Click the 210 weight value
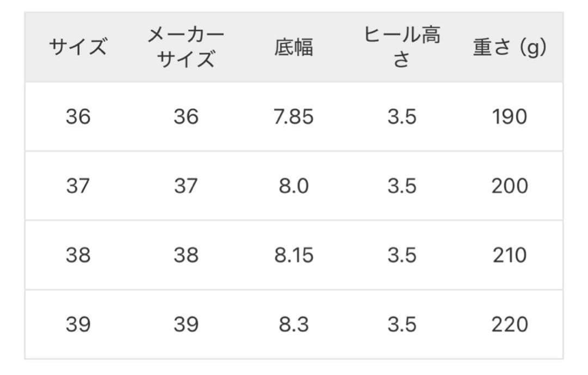588x375 pixels. pyautogui.click(x=510, y=255)
